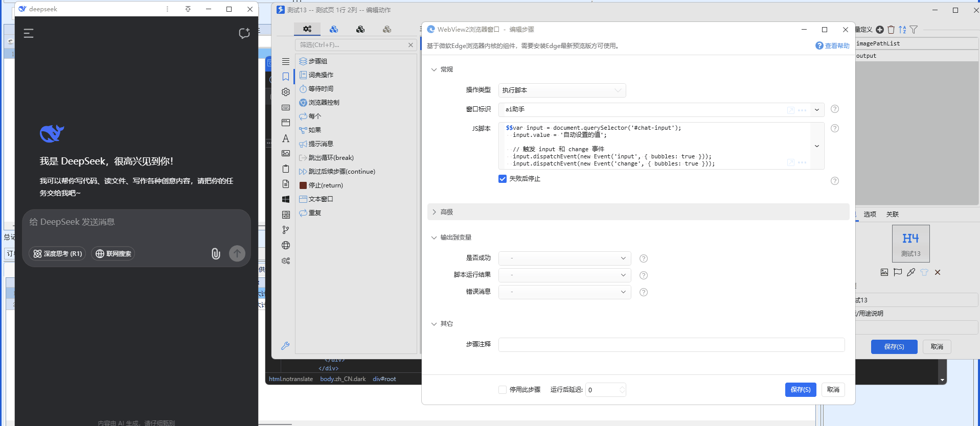Select 如果 step in list
Image resolution: width=980 pixels, height=426 pixels.
tap(310, 130)
